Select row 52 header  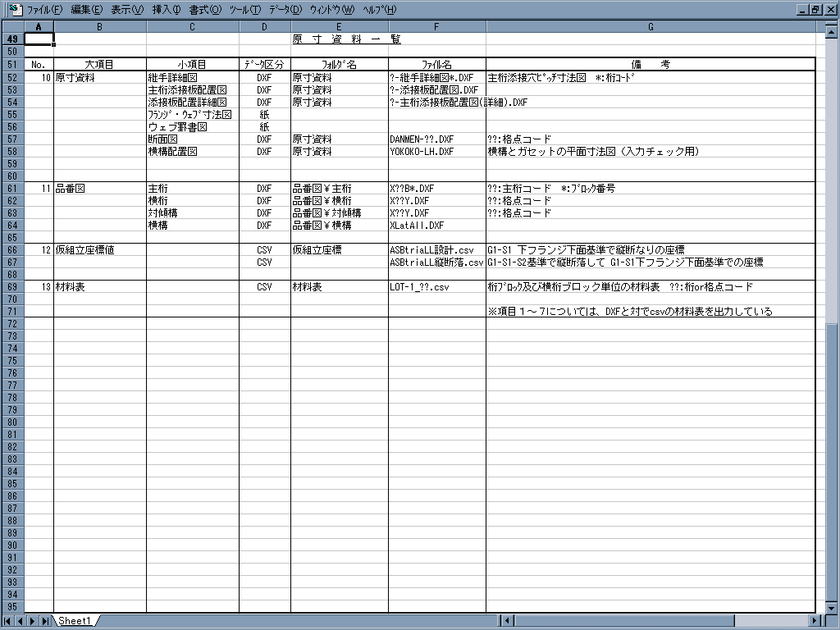(x=11, y=78)
